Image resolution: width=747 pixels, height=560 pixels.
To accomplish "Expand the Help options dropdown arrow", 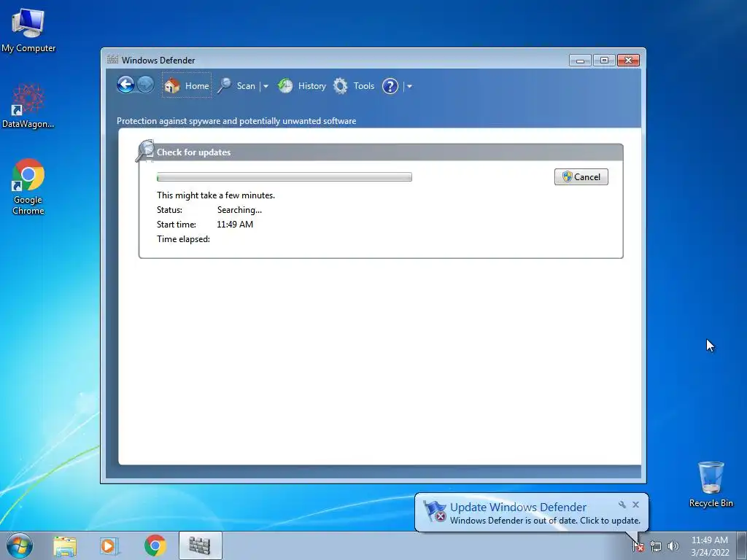I will tap(409, 87).
